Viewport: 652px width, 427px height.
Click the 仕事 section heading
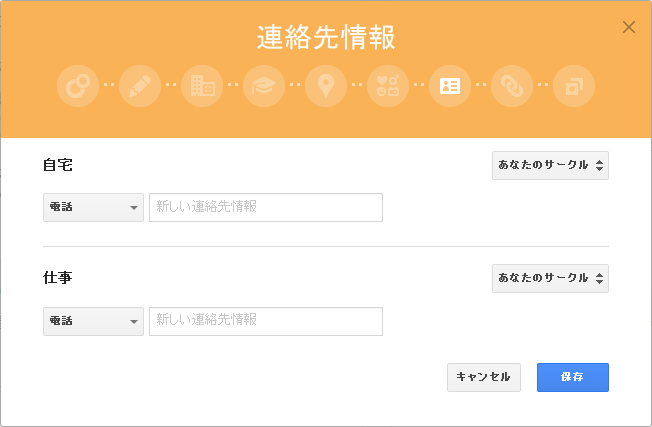pos(57,278)
